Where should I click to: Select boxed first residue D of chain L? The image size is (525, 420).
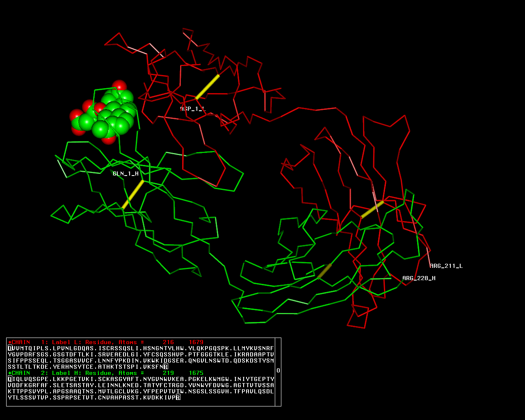click(x=10, y=348)
